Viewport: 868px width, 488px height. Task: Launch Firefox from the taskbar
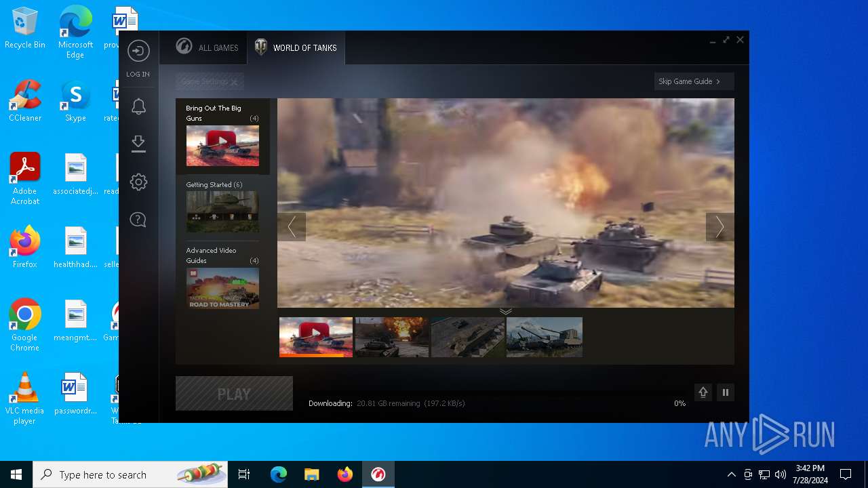click(x=344, y=474)
